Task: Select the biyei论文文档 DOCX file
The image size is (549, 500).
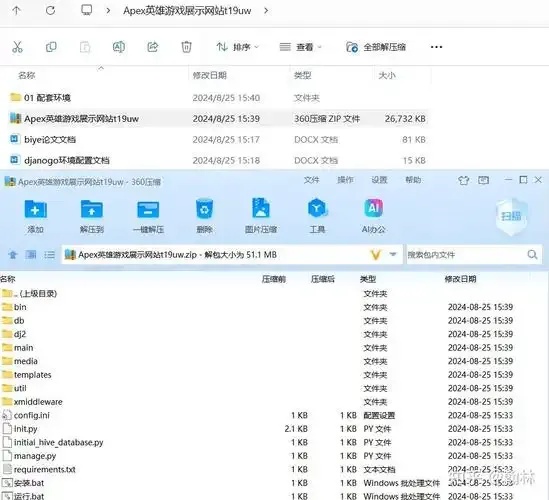Action: click(43, 140)
